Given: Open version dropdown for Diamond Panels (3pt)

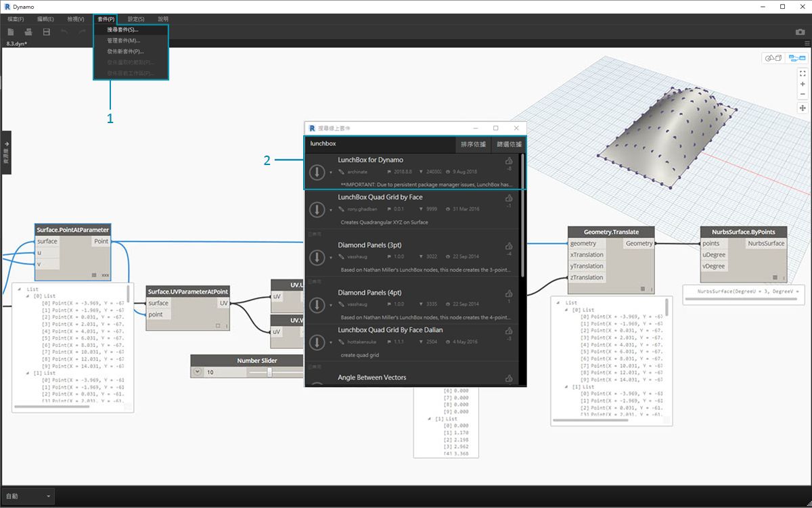Looking at the screenshot, I should click(x=331, y=258).
